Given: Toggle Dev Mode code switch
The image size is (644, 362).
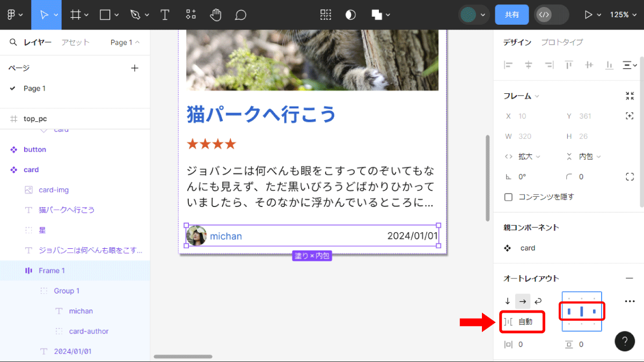Looking at the screenshot, I should click(551, 15).
